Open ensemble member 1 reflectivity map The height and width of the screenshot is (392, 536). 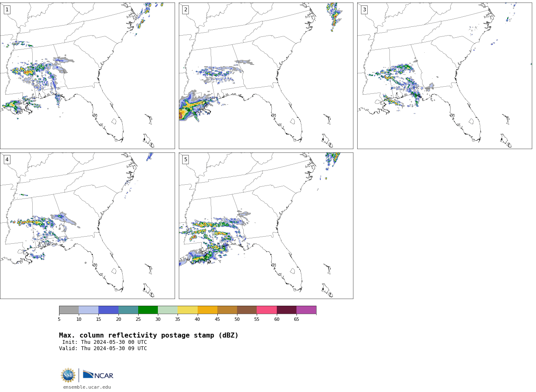pyautogui.click(x=88, y=76)
